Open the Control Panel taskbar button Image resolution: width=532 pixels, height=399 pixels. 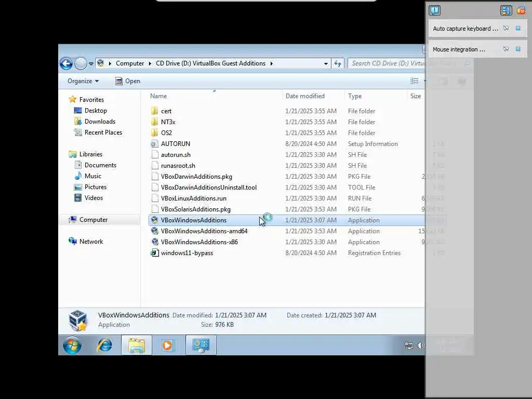(201, 345)
